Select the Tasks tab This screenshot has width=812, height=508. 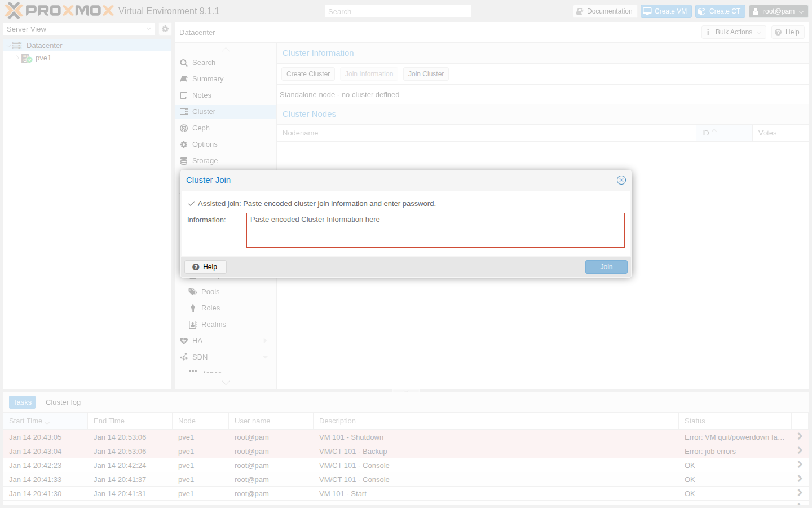click(22, 402)
